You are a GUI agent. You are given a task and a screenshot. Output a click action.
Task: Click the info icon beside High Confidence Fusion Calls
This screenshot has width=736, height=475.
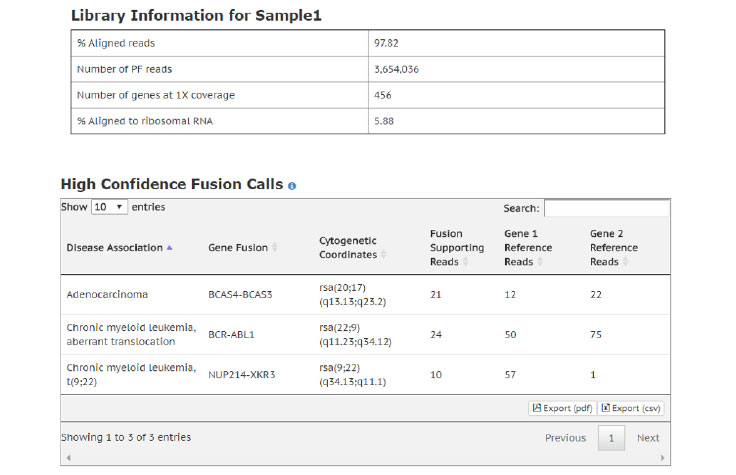click(292, 186)
